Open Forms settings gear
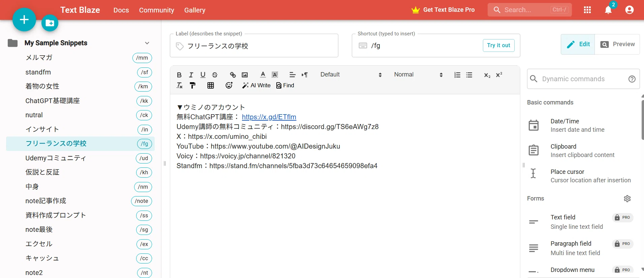This screenshot has width=644, height=278. (x=627, y=199)
